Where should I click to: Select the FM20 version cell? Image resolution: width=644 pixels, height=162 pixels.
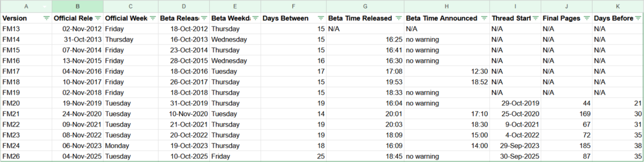pos(26,103)
